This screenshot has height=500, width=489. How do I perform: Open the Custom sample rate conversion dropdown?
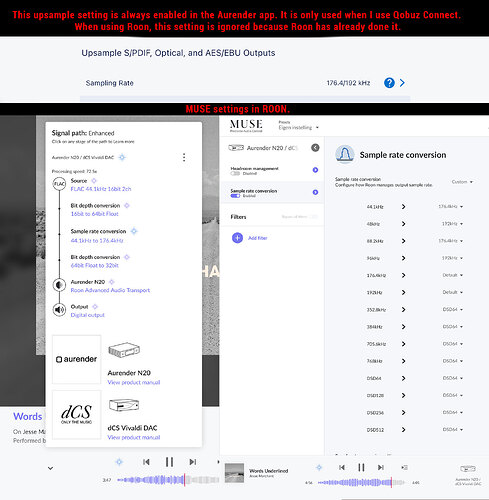click(x=462, y=182)
